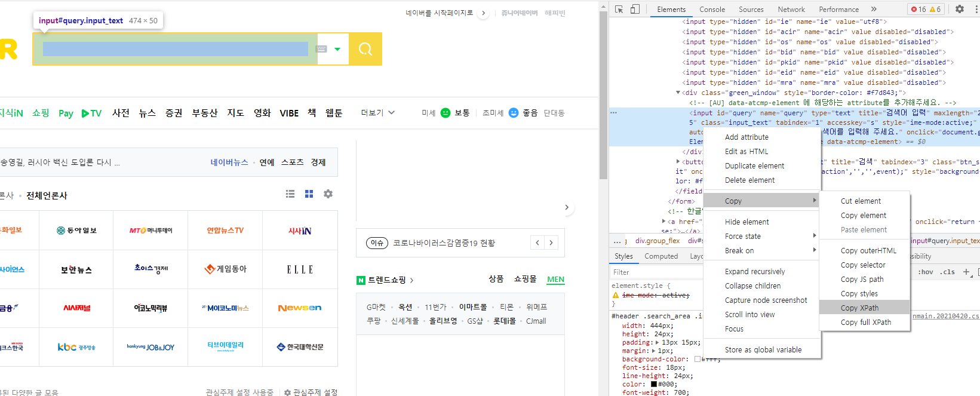980x396 pixels.
Task: Choose Copy styles from the submenu
Action: click(864, 293)
